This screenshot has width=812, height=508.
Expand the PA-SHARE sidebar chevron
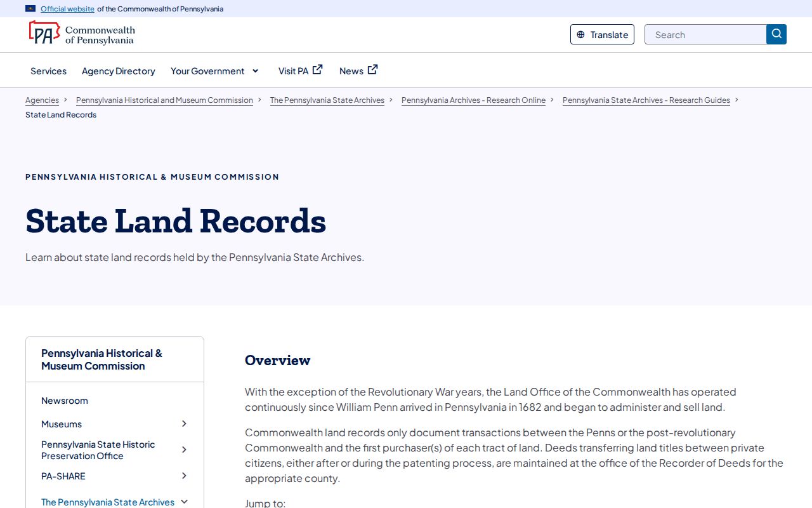[x=184, y=476]
